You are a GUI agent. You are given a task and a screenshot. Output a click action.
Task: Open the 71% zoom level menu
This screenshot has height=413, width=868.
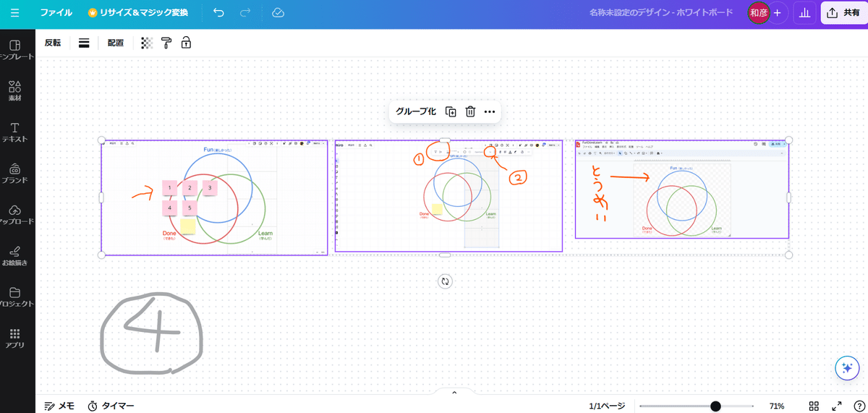[x=777, y=406]
